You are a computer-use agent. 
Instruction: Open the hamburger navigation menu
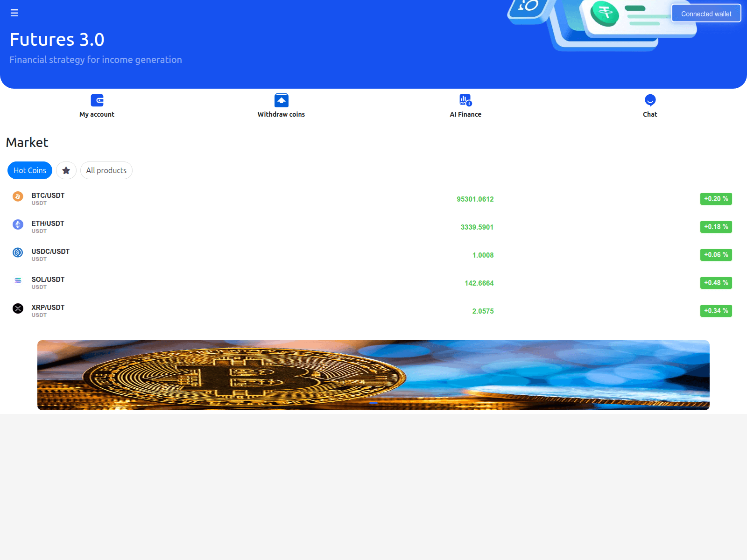14,13
